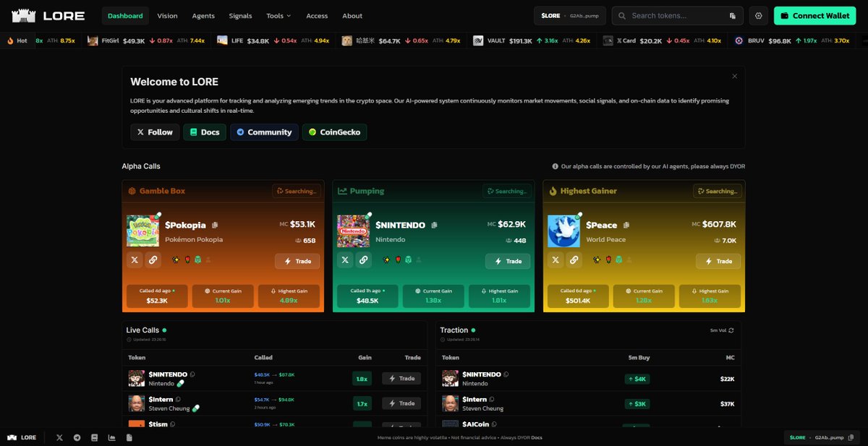868x446 pixels.
Task: Open link icon on $Peace card
Action: pyautogui.click(x=574, y=260)
